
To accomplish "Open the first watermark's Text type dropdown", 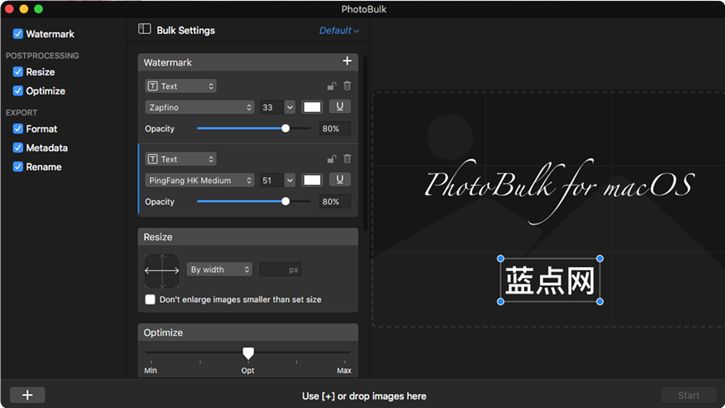I will pos(181,86).
